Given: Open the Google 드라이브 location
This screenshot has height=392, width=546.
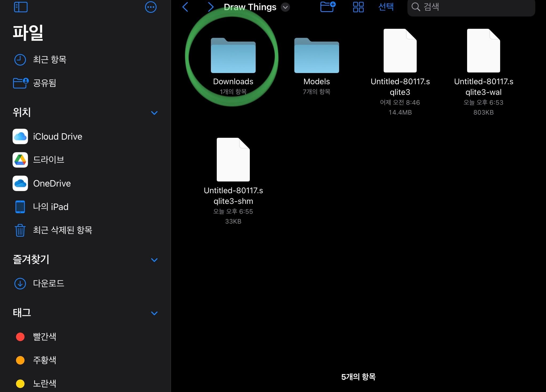Looking at the screenshot, I should click(49, 160).
